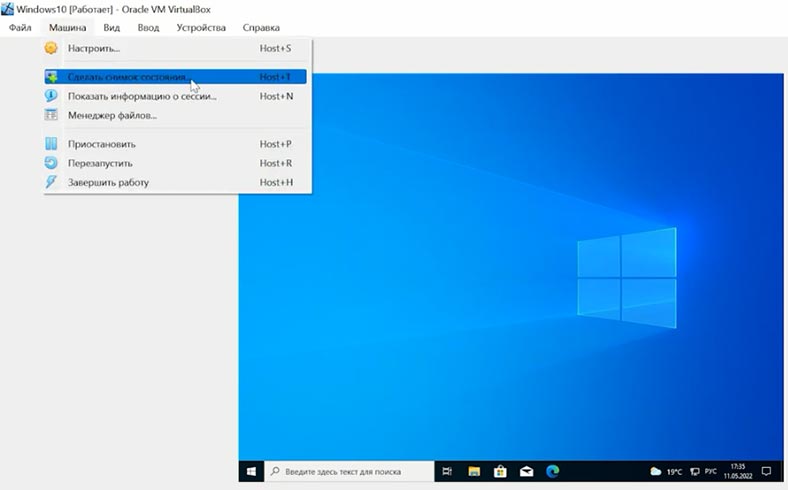Click the VirtualBox icon in the title bar
Image resolution: width=788 pixels, height=490 pixels.
8,9
